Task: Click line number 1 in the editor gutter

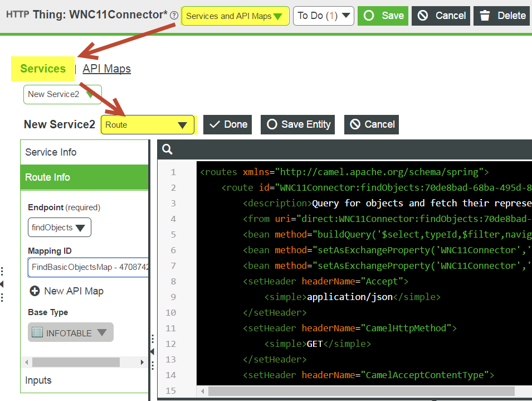Action: point(173,172)
